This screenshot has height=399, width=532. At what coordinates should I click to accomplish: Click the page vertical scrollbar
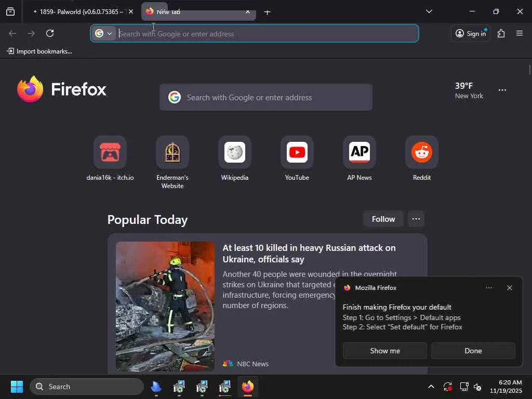click(529, 70)
